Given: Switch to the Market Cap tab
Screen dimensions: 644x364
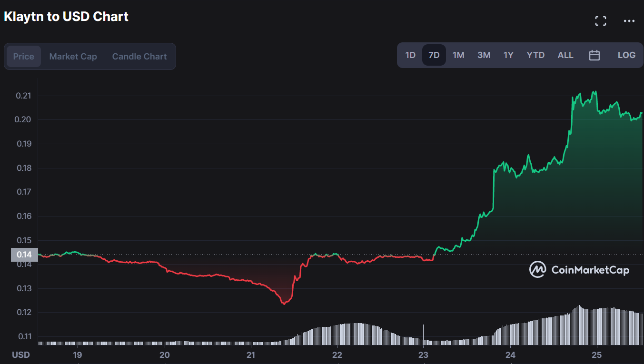Looking at the screenshot, I should point(73,56).
